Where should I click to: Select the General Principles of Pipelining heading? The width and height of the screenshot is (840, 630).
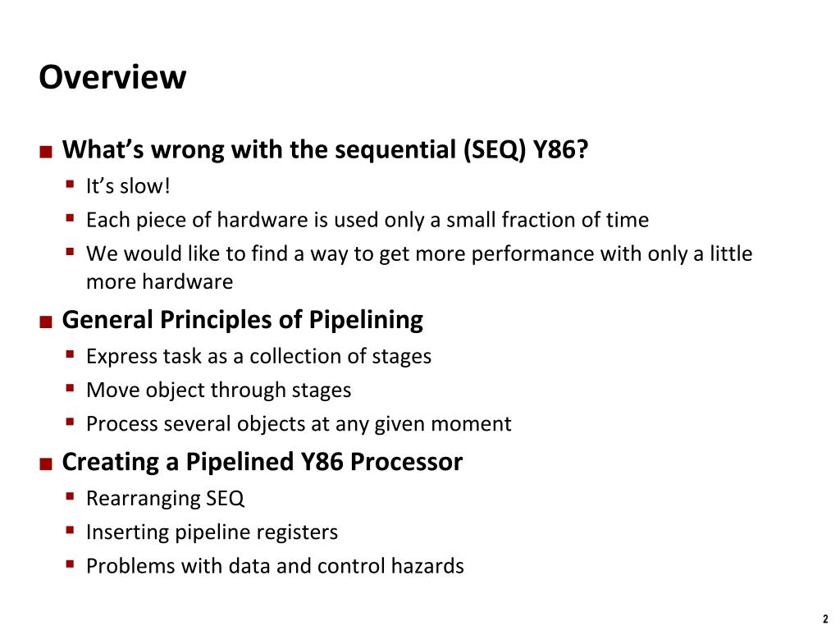point(243,321)
